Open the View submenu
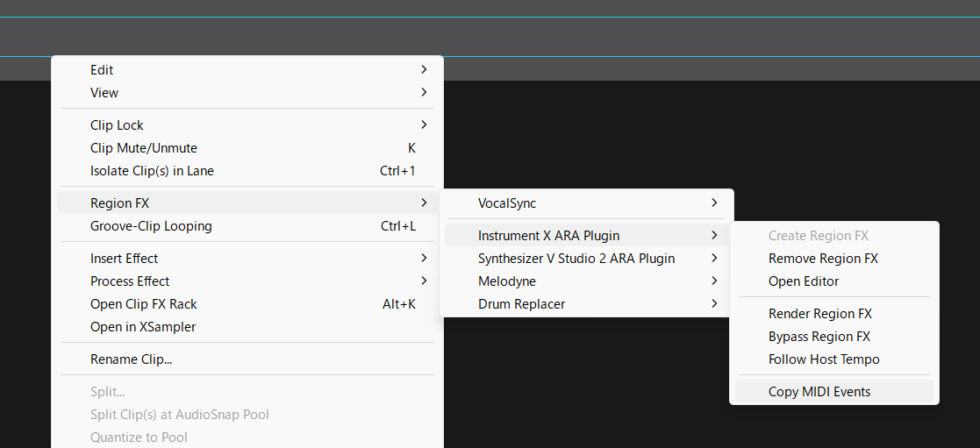980x448 pixels. pyautogui.click(x=247, y=92)
